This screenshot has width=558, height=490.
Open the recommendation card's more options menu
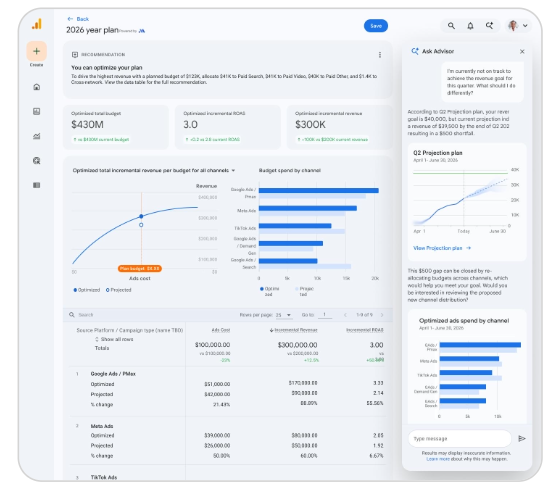tap(380, 54)
